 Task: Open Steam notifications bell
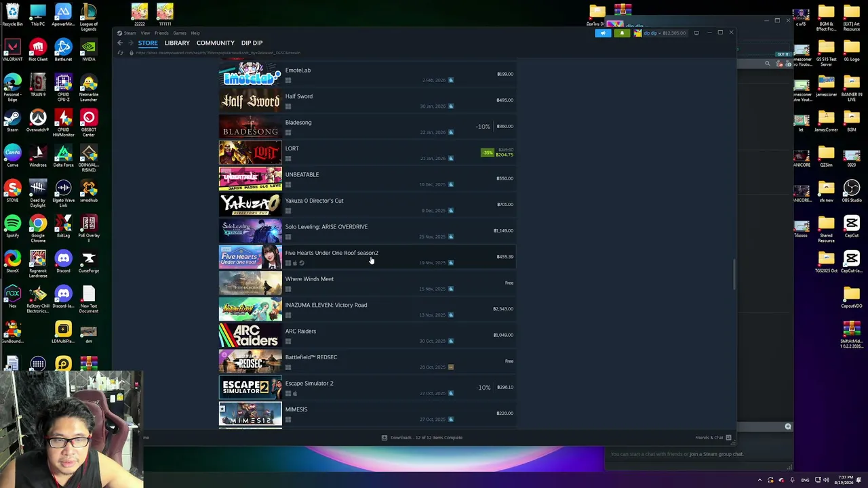pos(622,33)
